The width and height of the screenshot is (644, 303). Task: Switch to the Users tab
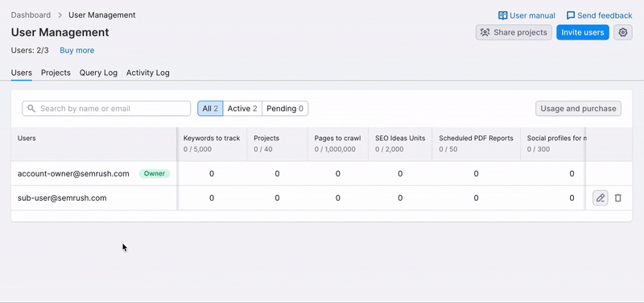[22, 73]
